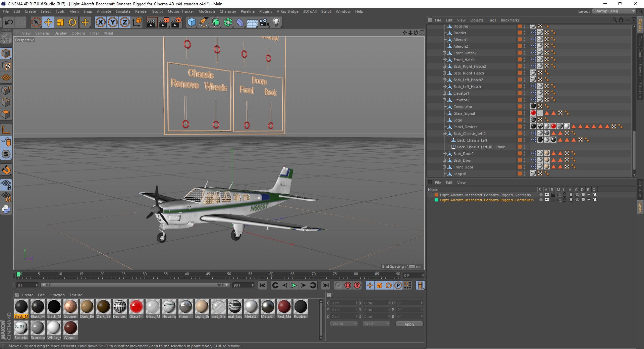Image resolution: width=644 pixels, height=349 pixels.
Task: Open the Spline pen tool
Action: point(204,22)
